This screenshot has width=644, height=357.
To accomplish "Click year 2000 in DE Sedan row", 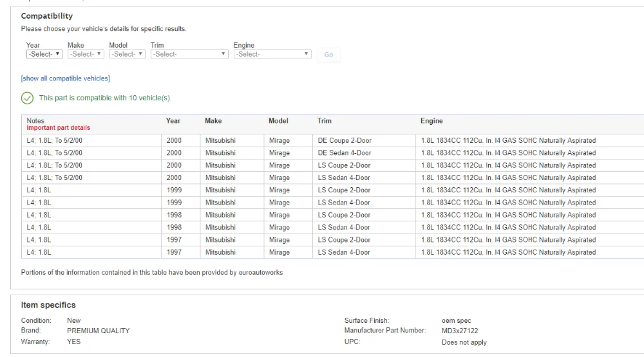I will tap(174, 152).
